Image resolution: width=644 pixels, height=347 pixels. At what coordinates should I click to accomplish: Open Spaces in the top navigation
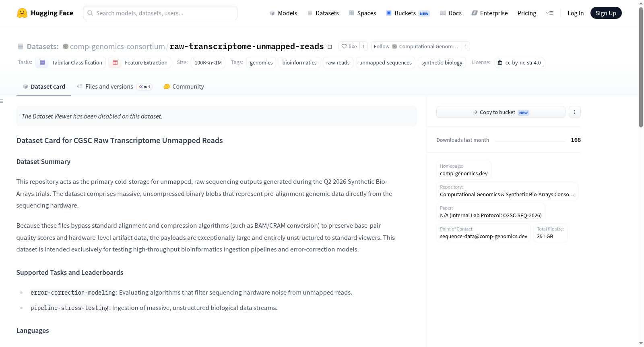362,13
